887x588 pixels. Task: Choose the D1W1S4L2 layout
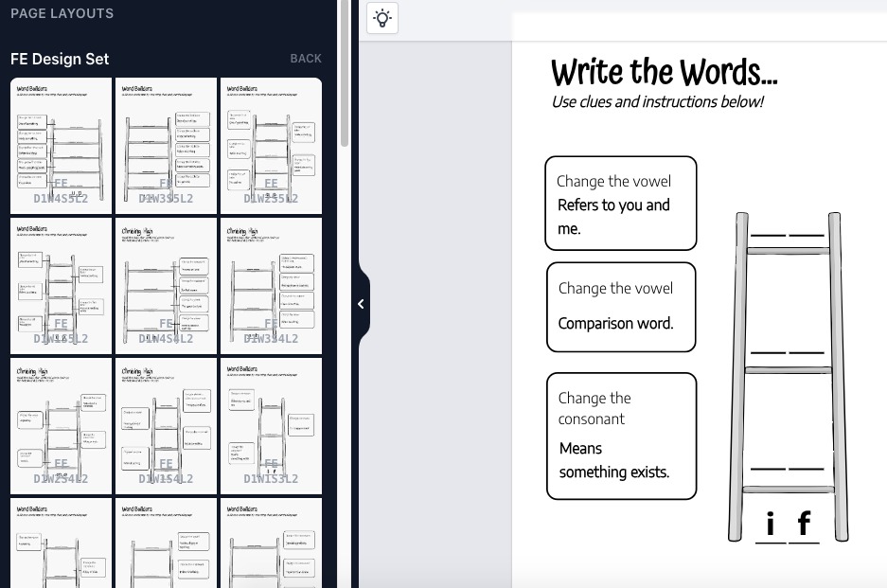[x=166, y=426]
